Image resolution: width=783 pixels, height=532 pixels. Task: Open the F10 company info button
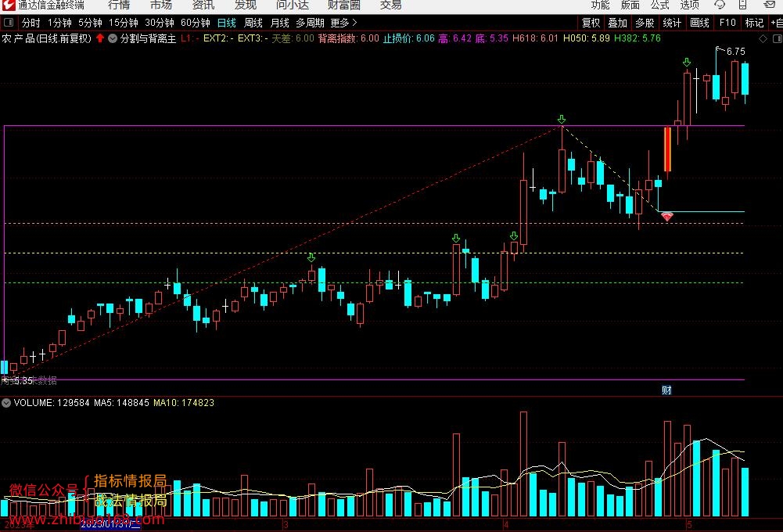[727, 23]
